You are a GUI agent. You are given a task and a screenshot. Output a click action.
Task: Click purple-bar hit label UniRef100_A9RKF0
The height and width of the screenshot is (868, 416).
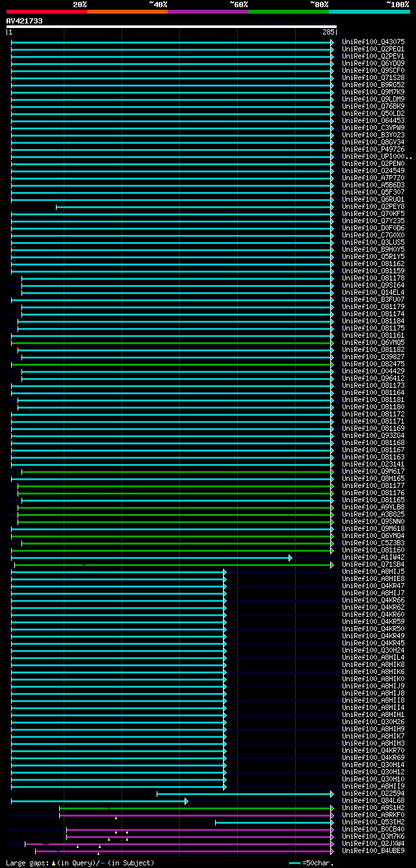click(x=373, y=815)
